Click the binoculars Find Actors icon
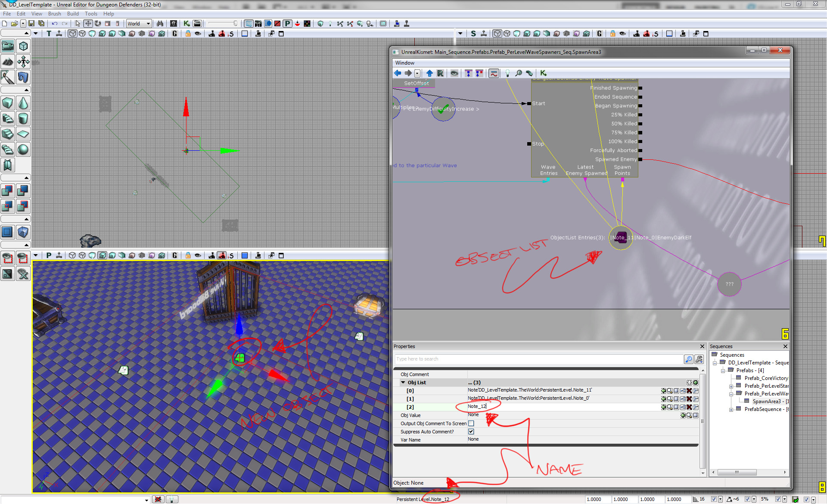The height and width of the screenshot is (504, 827). click(160, 23)
